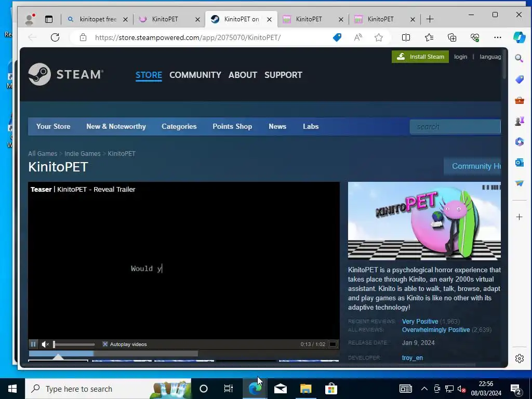The image size is (532, 399).
Task: Open the Edge profile icon
Action: click(30, 19)
